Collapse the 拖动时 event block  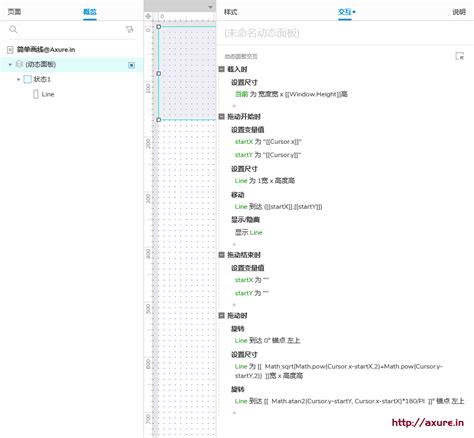click(221, 315)
